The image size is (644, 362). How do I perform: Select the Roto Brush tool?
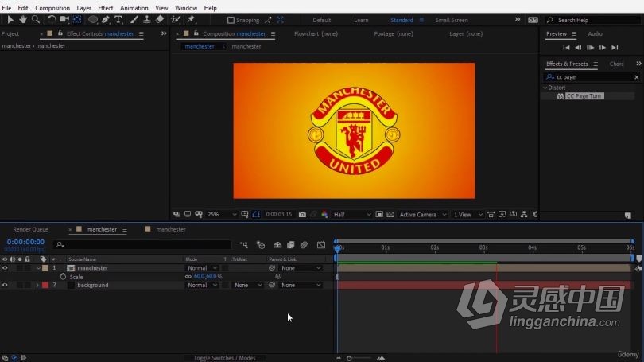[x=176, y=19]
